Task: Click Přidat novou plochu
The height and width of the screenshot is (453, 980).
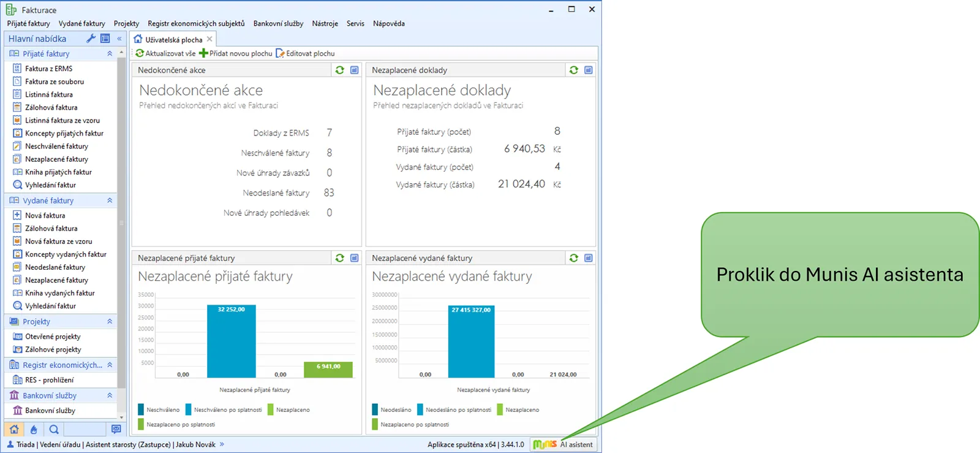Action: point(236,53)
